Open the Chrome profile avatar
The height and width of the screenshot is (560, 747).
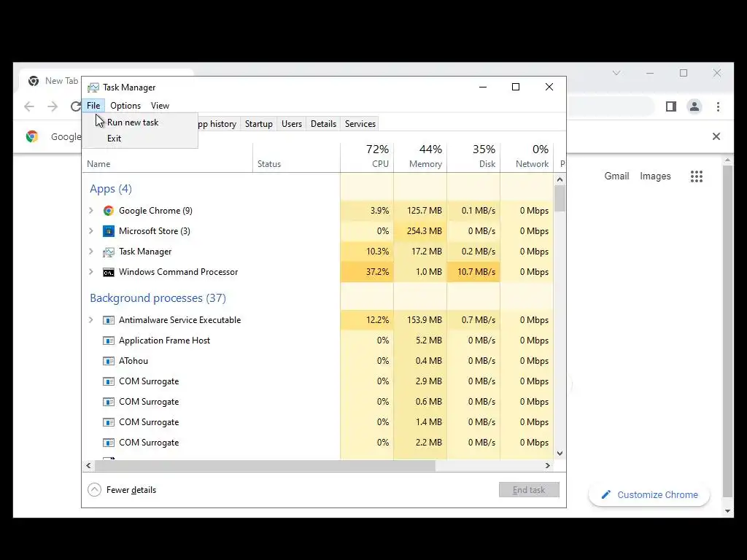click(x=694, y=106)
